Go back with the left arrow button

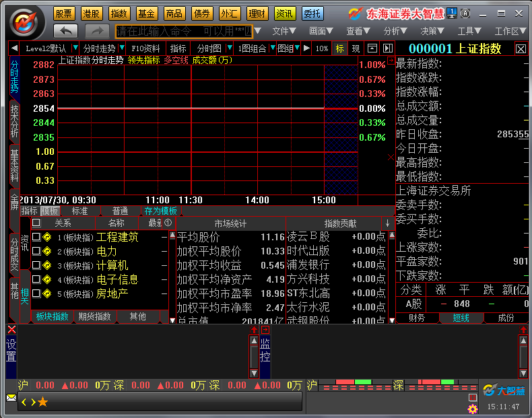click(66, 32)
